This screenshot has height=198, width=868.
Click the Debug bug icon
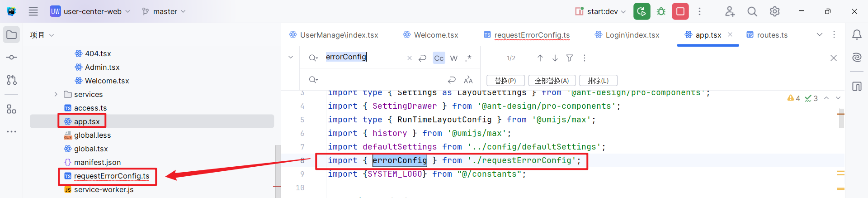(x=661, y=11)
